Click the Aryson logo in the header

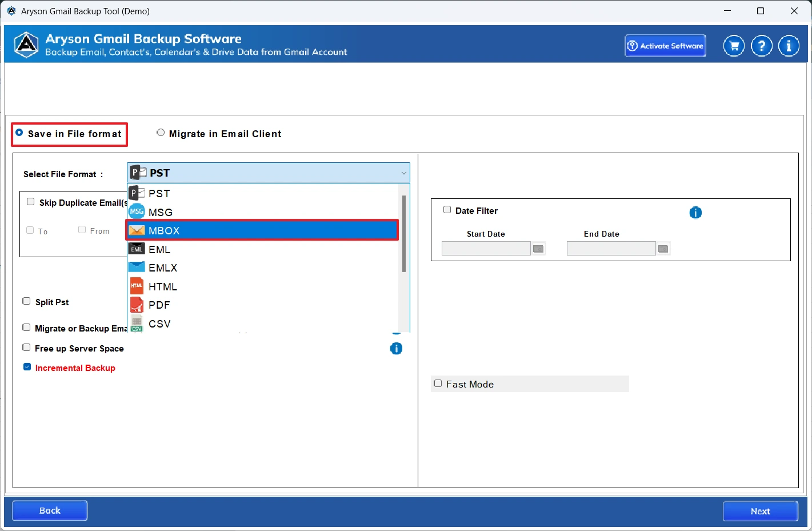point(26,45)
